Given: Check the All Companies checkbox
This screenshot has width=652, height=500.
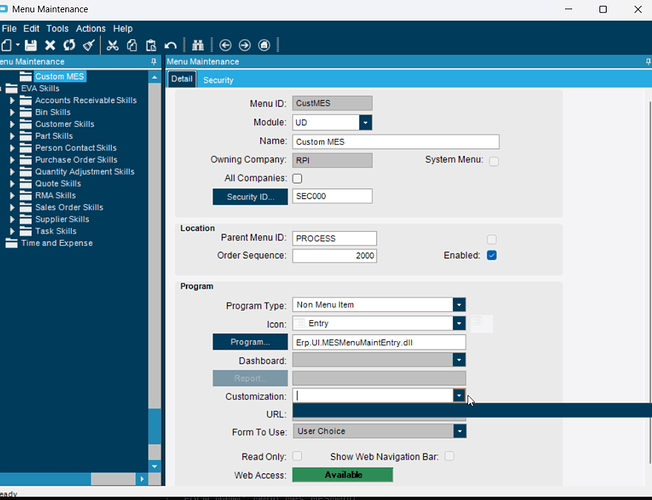Looking at the screenshot, I should click(297, 178).
